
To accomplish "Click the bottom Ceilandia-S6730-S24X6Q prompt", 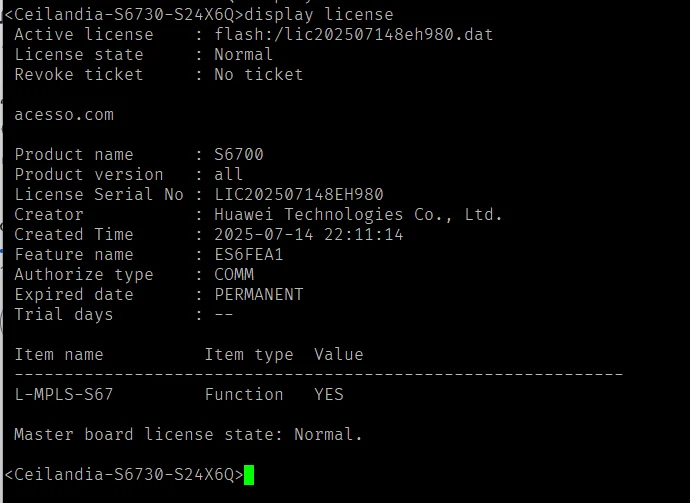I will tap(124, 474).
